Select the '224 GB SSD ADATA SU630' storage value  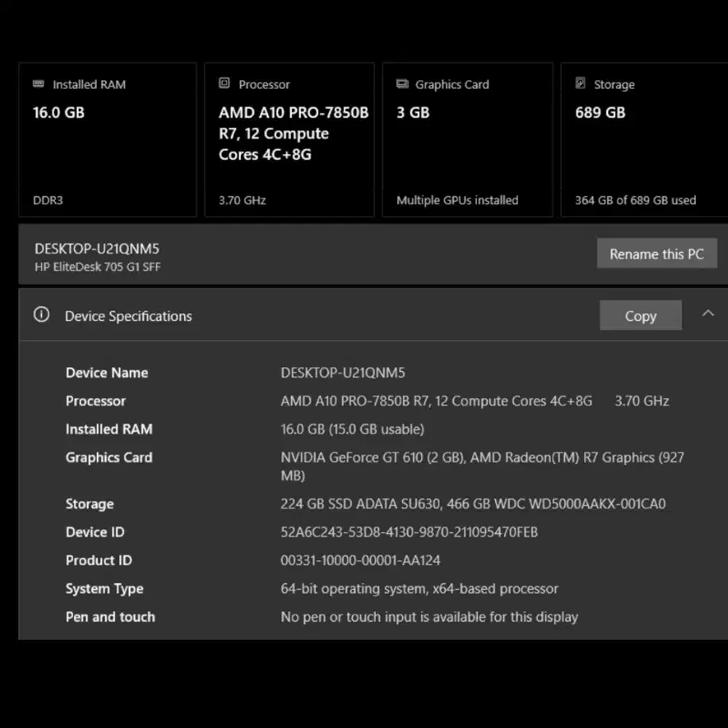[473, 504]
